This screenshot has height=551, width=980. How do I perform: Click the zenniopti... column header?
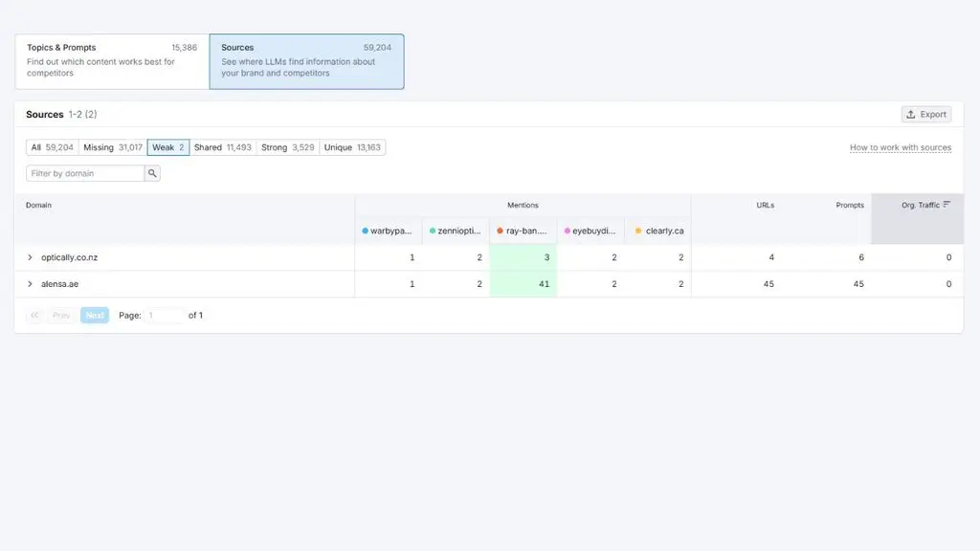[x=456, y=231]
